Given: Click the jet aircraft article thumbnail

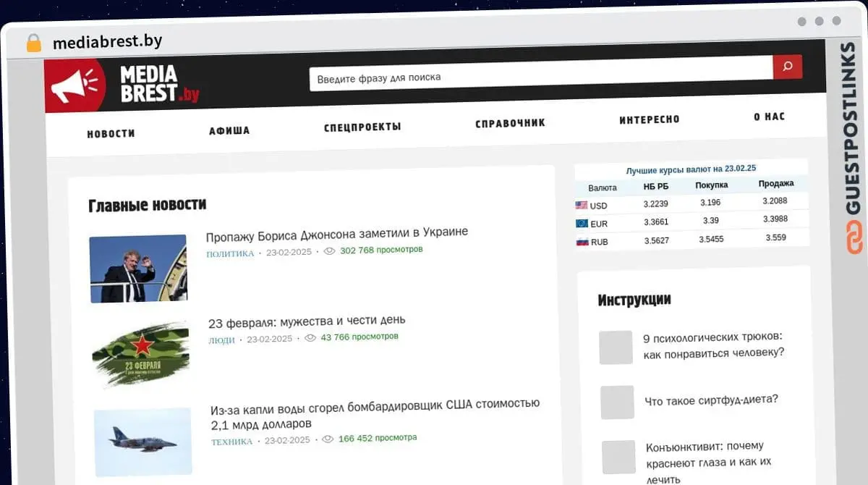Looking at the screenshot, I should (x=142, y=442).
